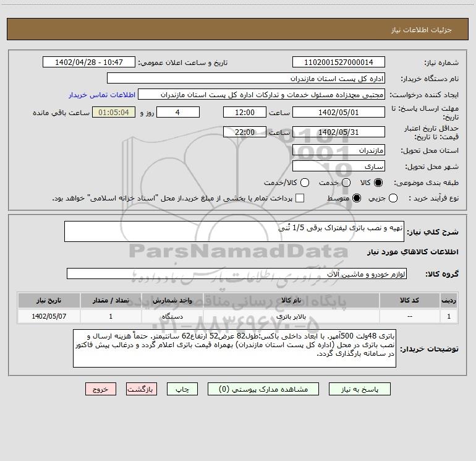Click the response deadline date 1402/05/01
476x461 pixels.
[x=339, y=113]
